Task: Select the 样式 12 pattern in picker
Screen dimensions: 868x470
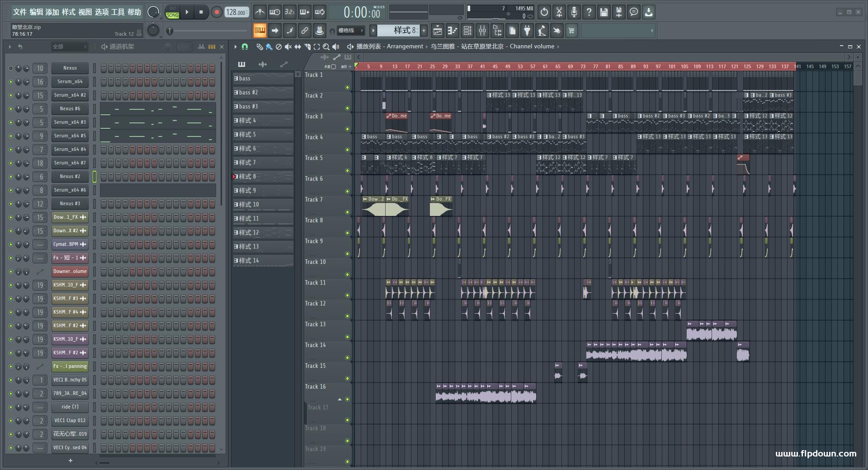Action: [263, 233]
